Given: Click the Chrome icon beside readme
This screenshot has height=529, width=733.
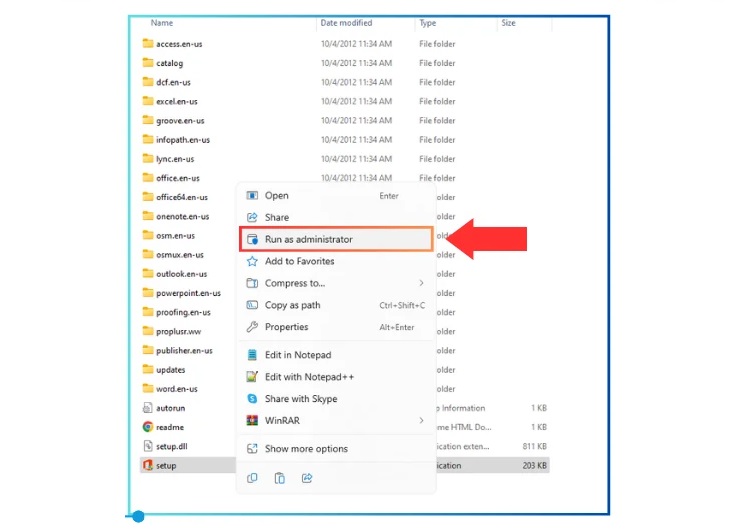Looking at the screenshot, I should click(148, 427).
